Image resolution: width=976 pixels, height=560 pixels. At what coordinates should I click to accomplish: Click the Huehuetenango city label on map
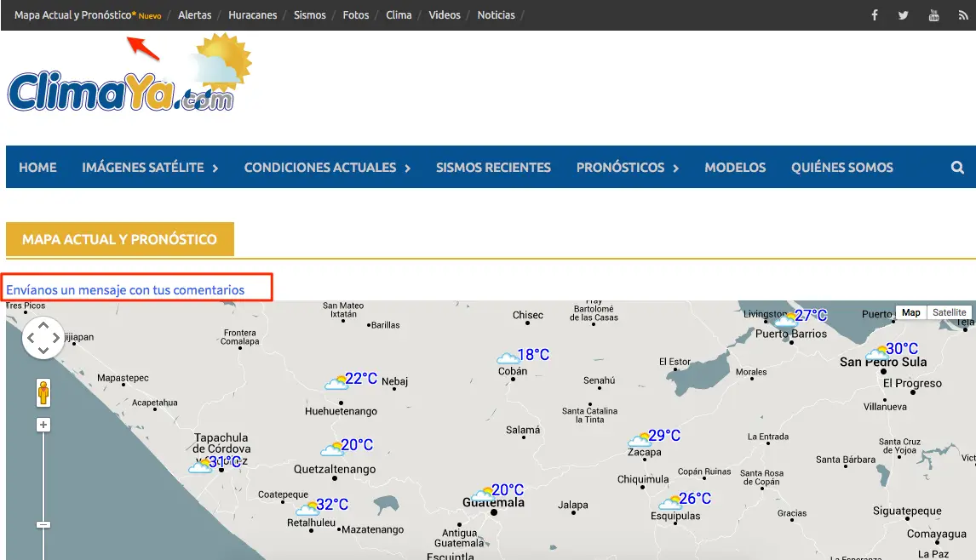(x=342, y=411)
